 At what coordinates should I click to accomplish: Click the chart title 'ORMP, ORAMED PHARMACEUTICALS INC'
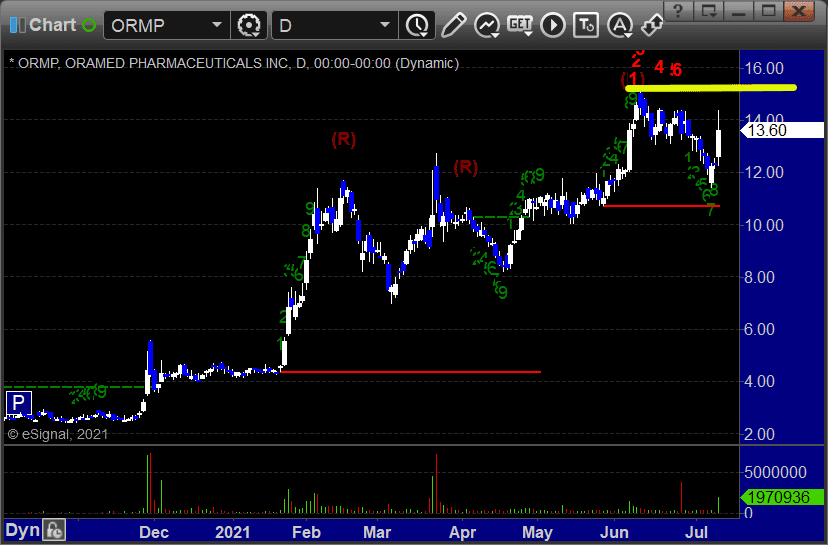click(153, 63)
